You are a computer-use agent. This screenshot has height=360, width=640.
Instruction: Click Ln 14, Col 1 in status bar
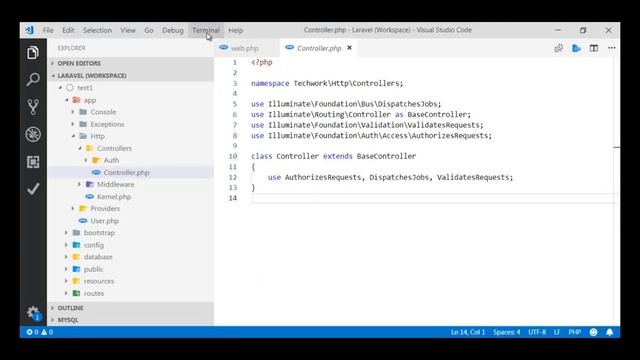tap(468, 332)
